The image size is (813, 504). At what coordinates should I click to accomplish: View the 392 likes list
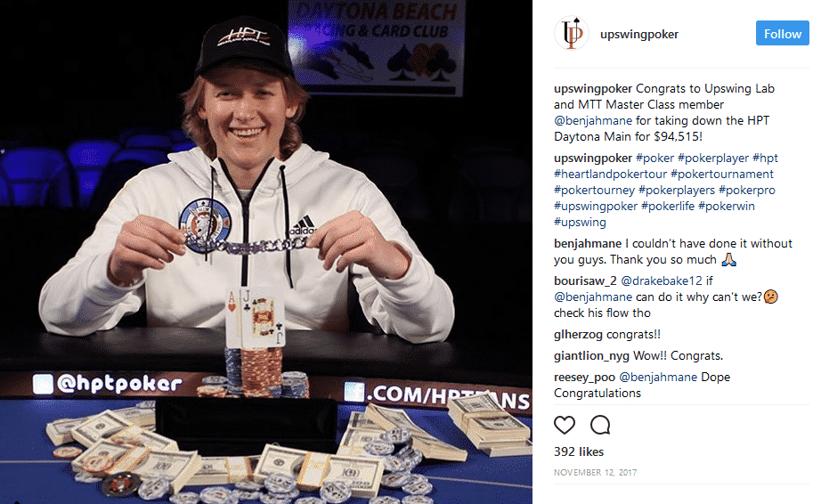coord(579,451)
